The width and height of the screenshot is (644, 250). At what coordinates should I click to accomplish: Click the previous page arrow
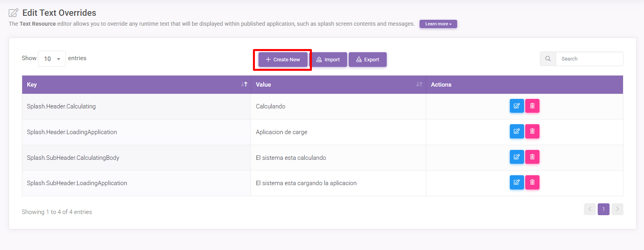[x=589, y=209]
